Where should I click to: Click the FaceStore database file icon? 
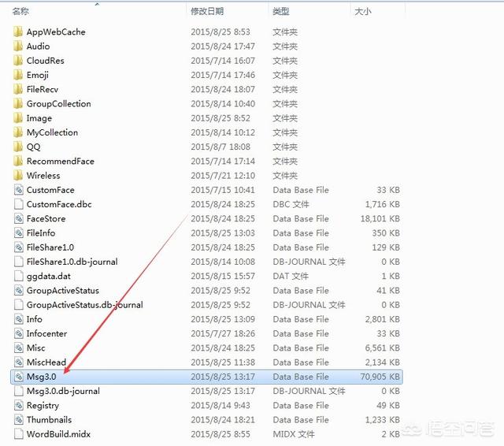click(x=19, y=218)
